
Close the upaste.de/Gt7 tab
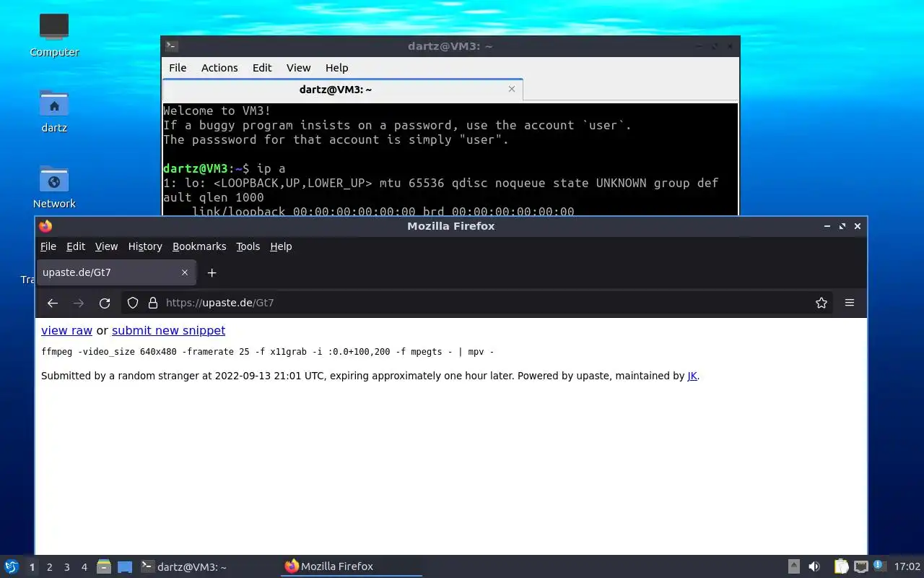[x=185, y=272]
